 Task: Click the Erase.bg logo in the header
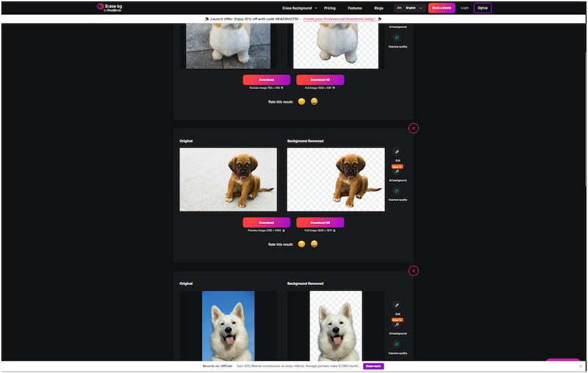click(110, 7)
